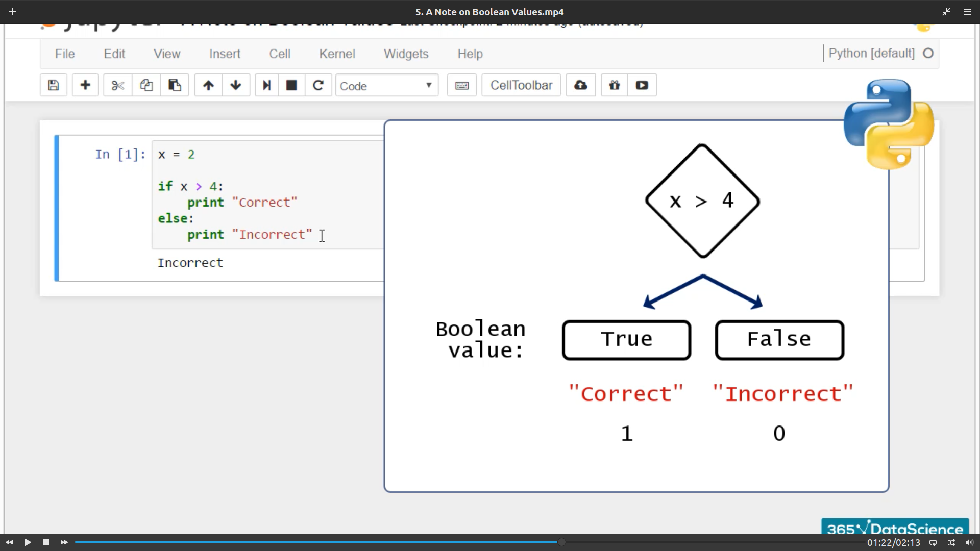This screenshot has width=980, height=551.
Task: Open the Cell menu
Action: (280, 54)
